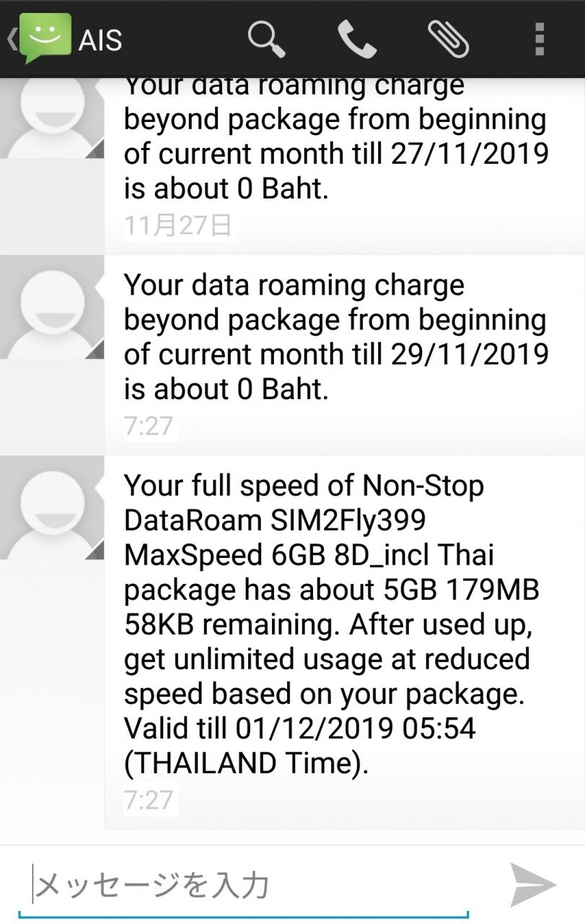Call AIS using the phone icon

pos(357,38)
